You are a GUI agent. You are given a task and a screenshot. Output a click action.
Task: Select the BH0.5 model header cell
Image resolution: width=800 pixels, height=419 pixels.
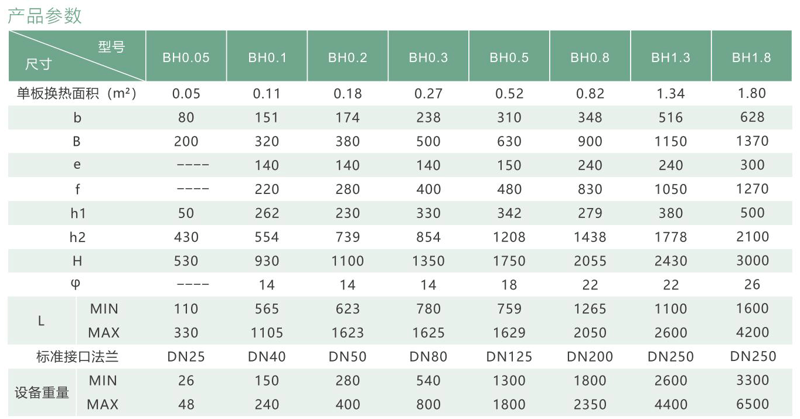509,58
